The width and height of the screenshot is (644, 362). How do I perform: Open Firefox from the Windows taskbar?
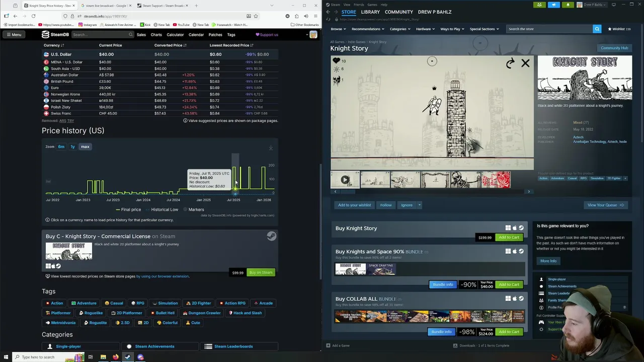[116, 357]
